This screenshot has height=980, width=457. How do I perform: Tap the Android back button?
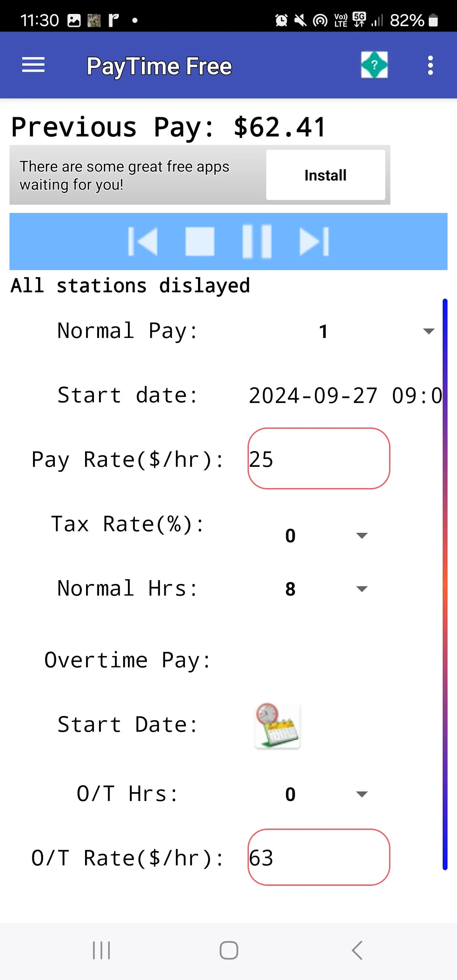(x=357, y=950)
